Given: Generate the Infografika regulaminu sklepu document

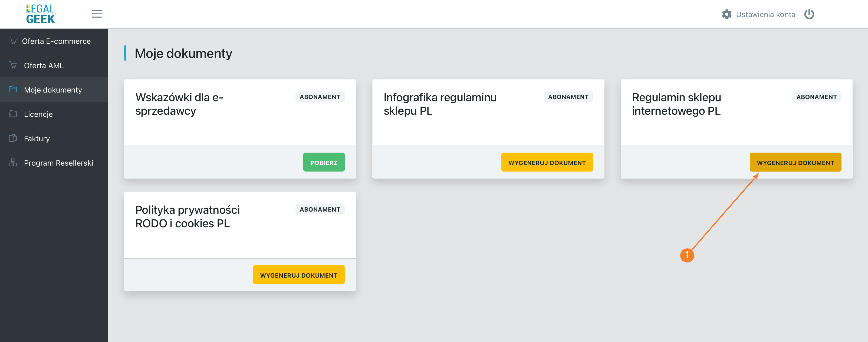Looking at the screenshot, I should coord(547,162).
